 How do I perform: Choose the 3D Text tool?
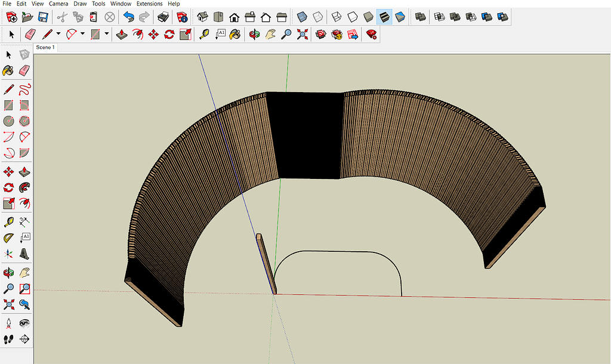pyautogui.click(x=24, y=254)
